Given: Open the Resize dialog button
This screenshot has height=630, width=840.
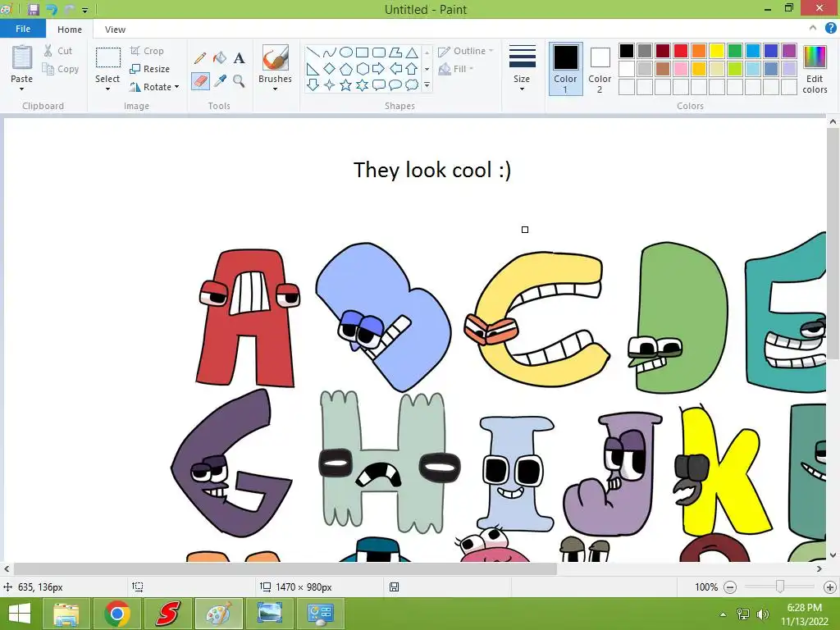Looking at the screenshot, I should point(149,69).
